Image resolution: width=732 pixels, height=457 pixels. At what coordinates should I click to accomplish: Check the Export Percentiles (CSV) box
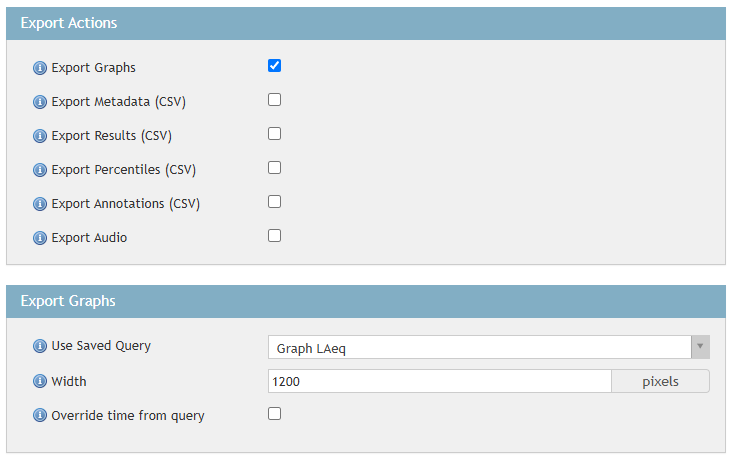pyautogui.click(x=275, y=168)
